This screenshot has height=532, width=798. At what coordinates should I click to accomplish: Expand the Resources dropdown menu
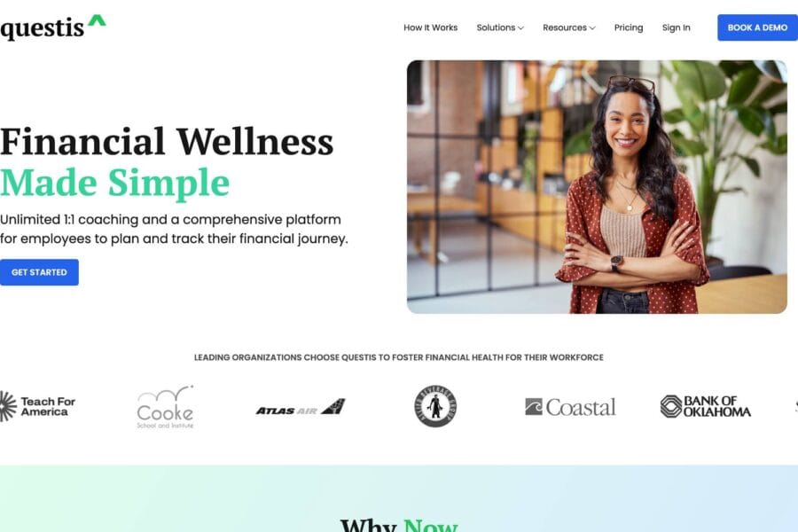(x=569, y=27)
